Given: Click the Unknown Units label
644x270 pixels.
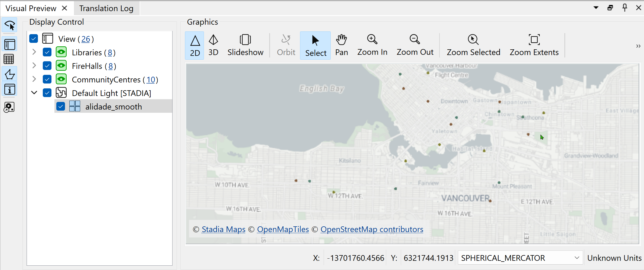Looking at the screenshot, I should [x=614, y=258].
